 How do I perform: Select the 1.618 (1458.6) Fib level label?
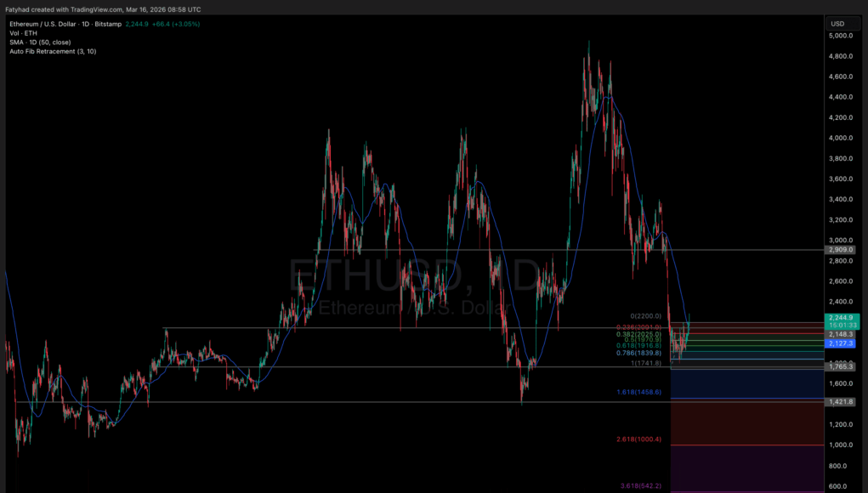[x=638, y=393]
